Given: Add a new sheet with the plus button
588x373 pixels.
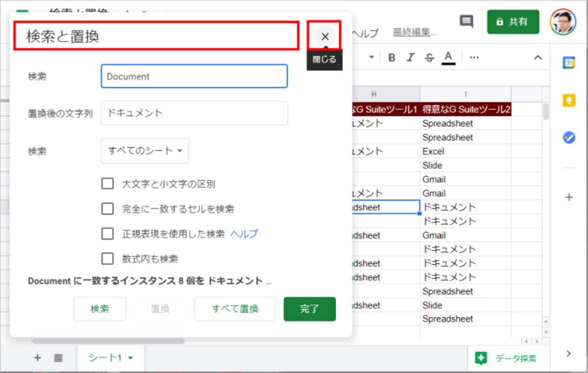Looking at the screenshot, I should click(37, 358).
